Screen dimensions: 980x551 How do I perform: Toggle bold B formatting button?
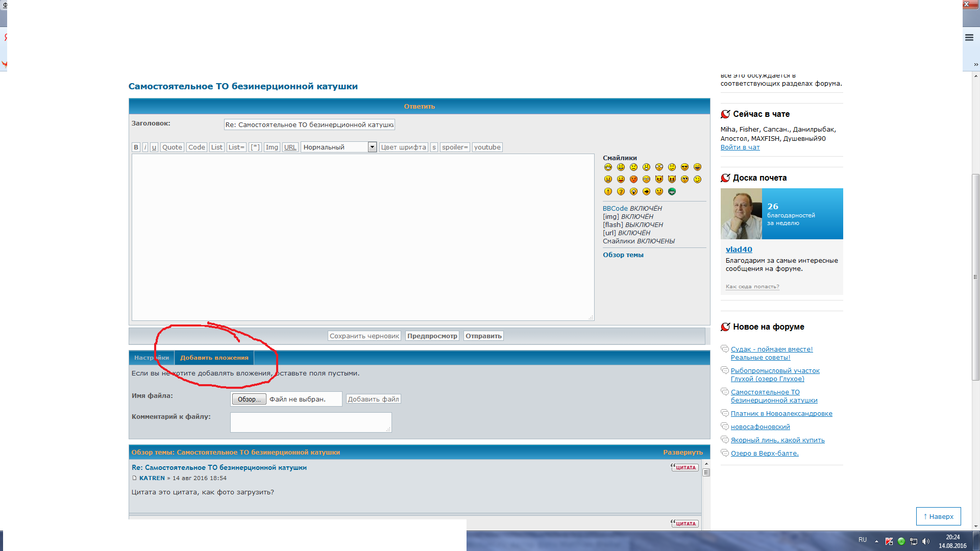136,147
